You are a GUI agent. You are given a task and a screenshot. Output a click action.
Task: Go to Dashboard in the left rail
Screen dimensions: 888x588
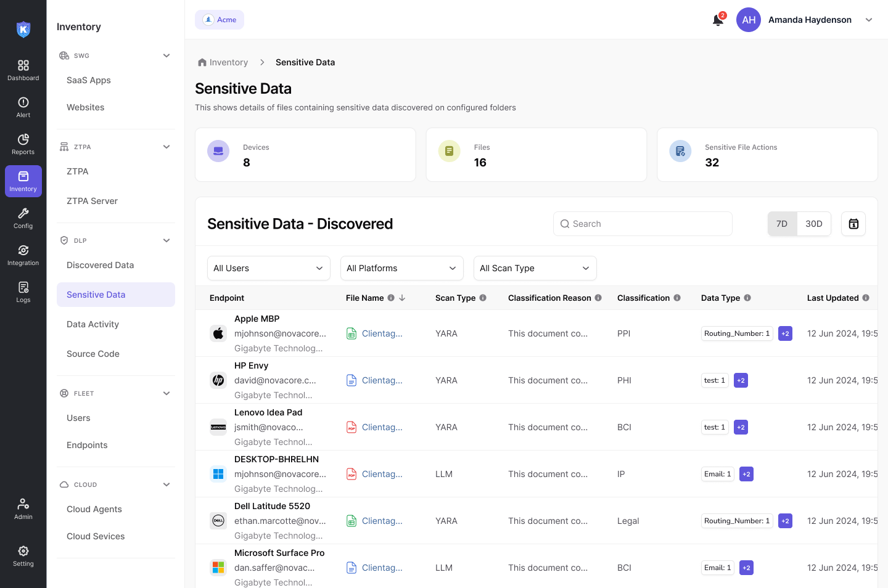(x=23, y=70)
